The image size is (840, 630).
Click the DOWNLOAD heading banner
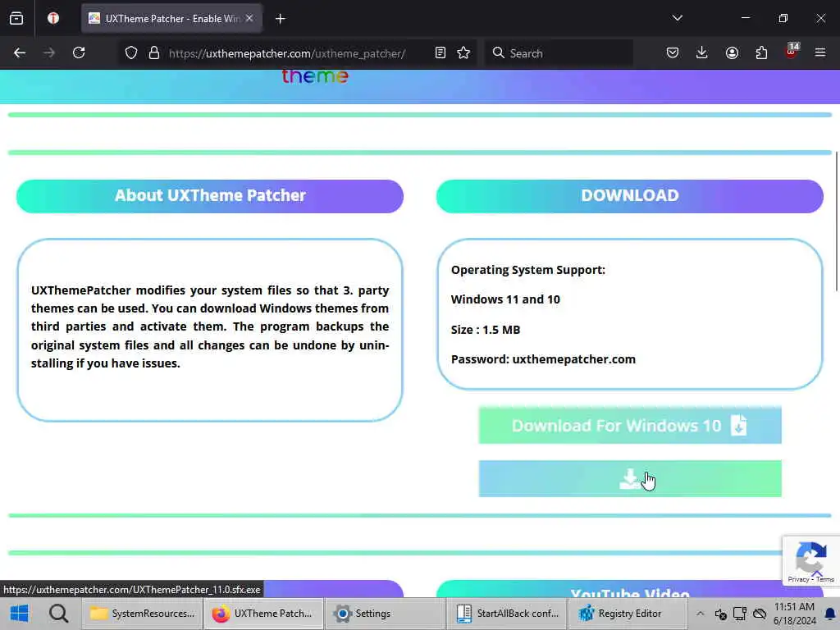[630, 196]
